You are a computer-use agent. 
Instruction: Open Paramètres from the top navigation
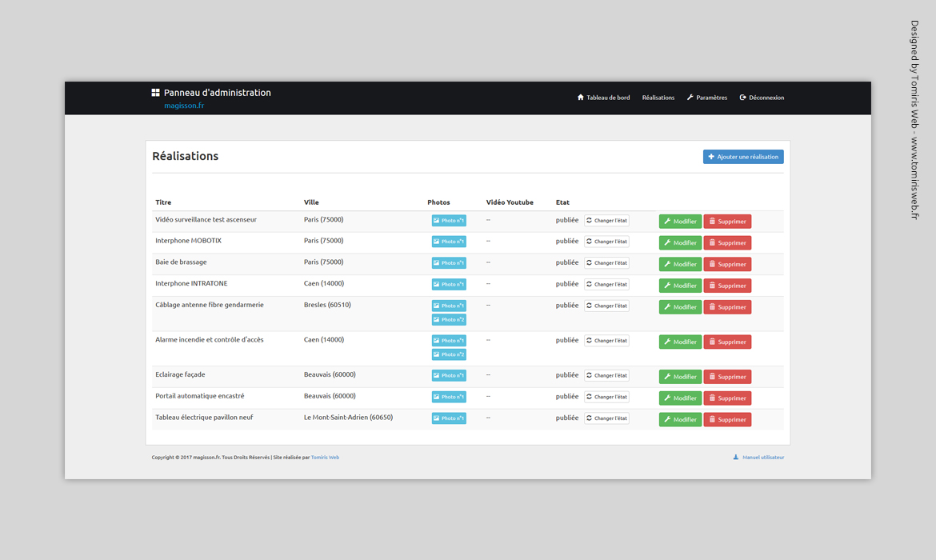pyautogui.click(x=706, y=98)
